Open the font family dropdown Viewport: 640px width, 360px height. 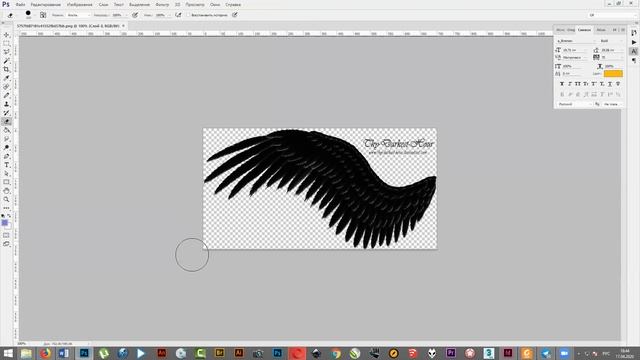576,41
